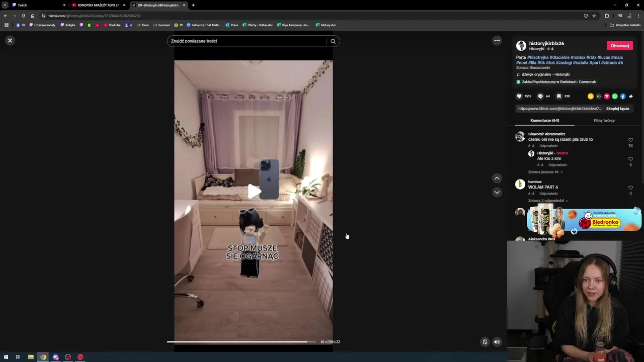This screenshot has height=362, width=644.
Task: Open the YouTube bookmark
Action: (x=112, y=25)
